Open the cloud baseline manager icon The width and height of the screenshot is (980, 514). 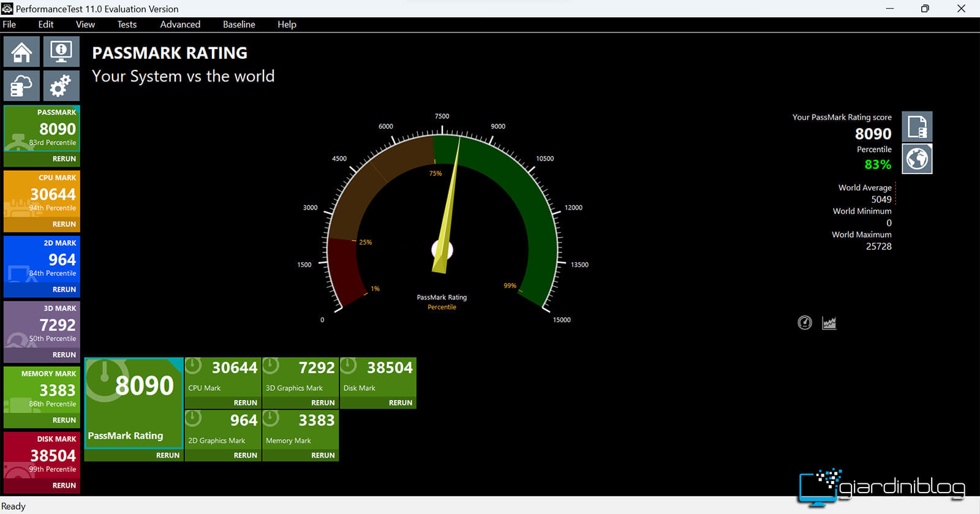pos(21,85)
